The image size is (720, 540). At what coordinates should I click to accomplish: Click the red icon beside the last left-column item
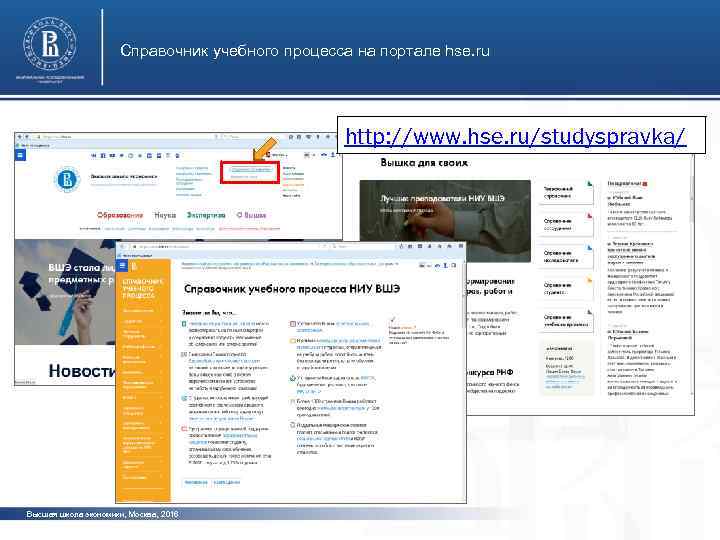(x=184, y=429)
